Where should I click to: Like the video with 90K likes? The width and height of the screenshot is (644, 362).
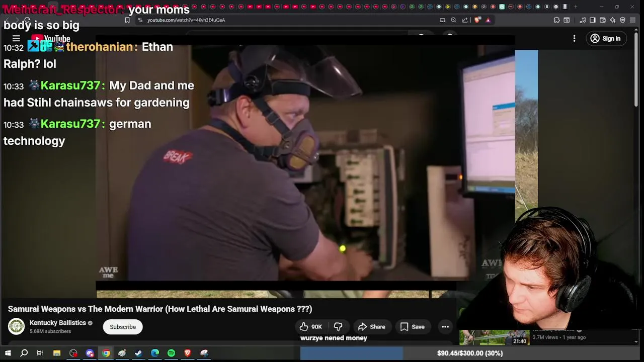tap(310, 327)
